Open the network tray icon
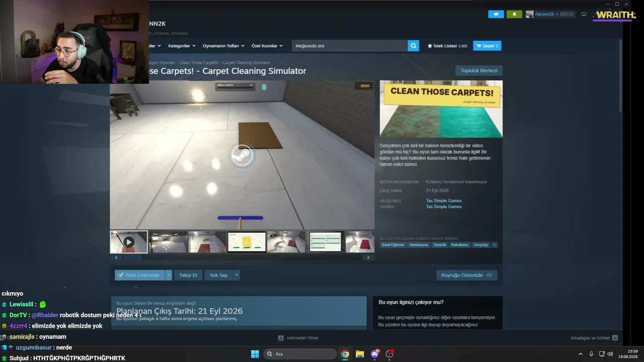 pyautogui.click(x=602, y=354)
